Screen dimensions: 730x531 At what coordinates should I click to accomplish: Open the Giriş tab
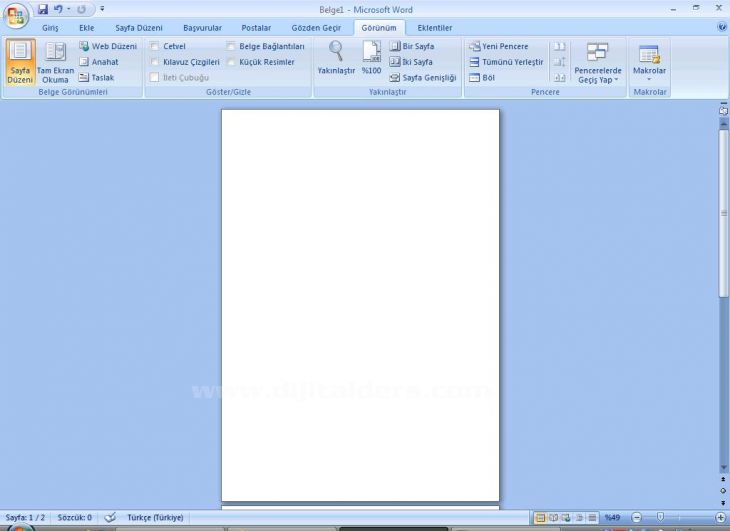click(x=50, y=28)
